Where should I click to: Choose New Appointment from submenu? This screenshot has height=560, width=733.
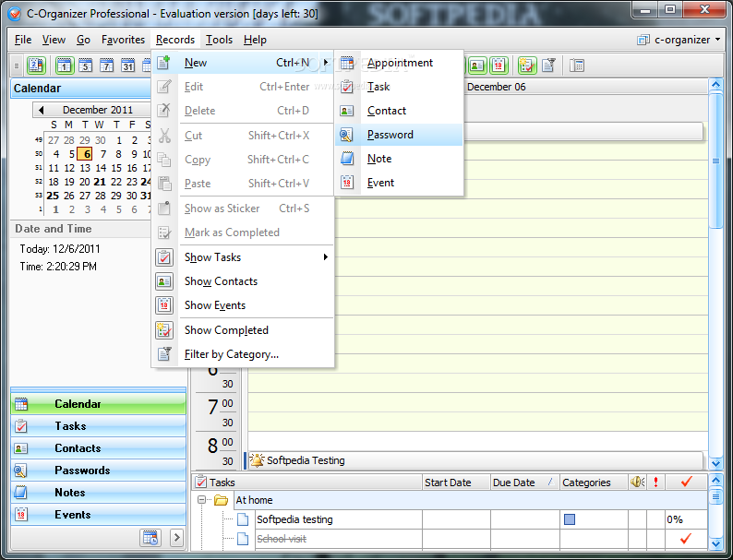point(399,63)
